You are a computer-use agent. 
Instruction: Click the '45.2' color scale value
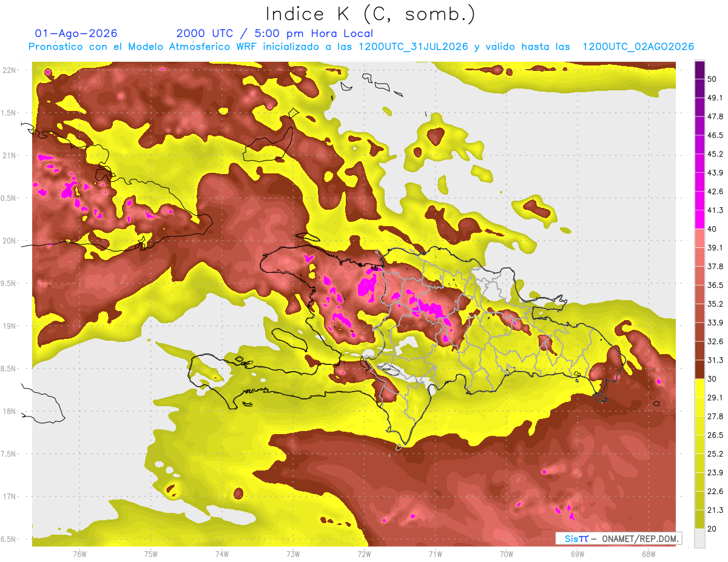coord(715,154)
